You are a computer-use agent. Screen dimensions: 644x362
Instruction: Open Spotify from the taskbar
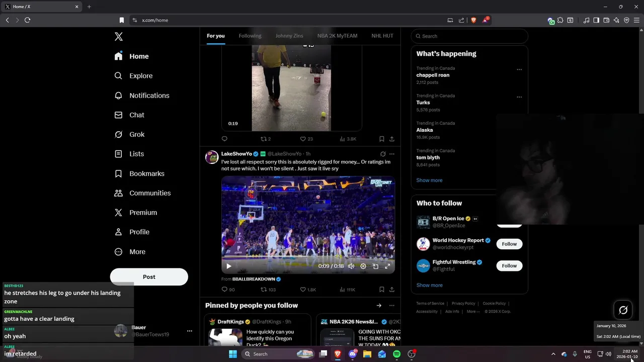pos(396,354)
